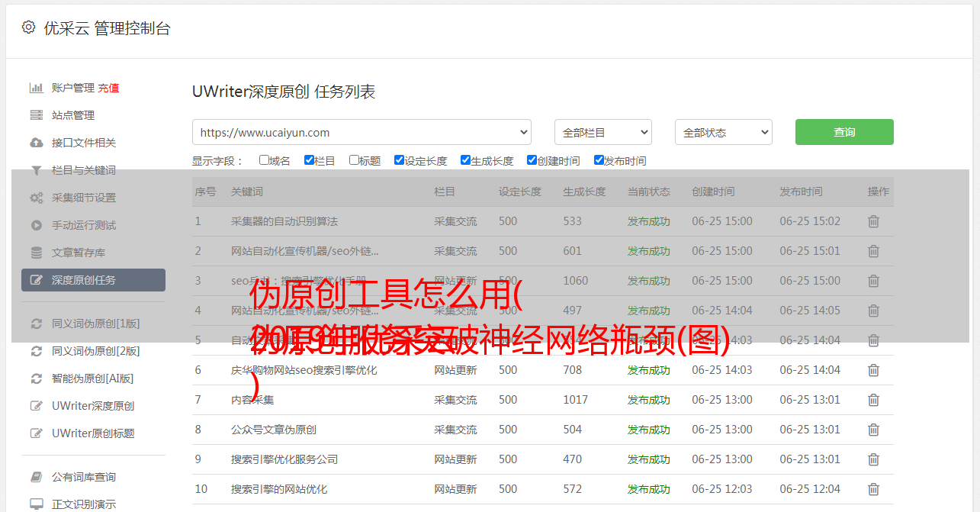Click the database icon for 文章暂存库
Screen dimensions: 980x512
(x=36, y=253)
